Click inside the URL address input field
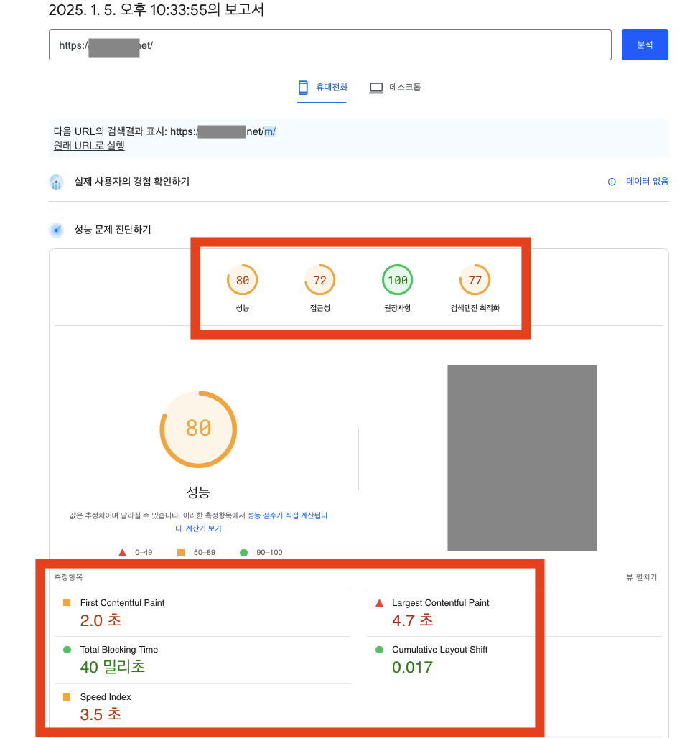 coord(329,45)
